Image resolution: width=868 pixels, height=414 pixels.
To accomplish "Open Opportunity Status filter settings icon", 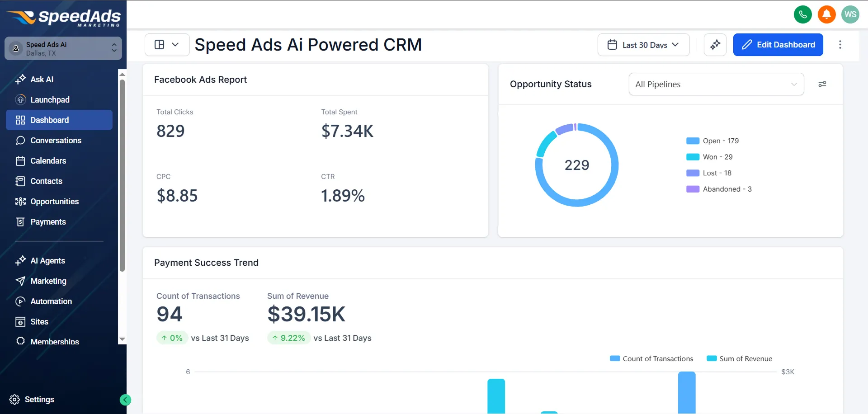I will click(x=822, y=84).
